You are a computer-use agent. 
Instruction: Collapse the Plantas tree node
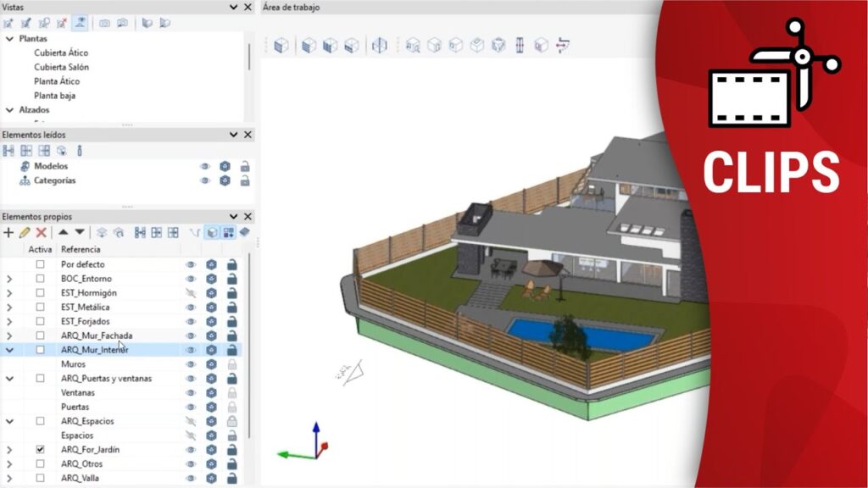(9, 39)
